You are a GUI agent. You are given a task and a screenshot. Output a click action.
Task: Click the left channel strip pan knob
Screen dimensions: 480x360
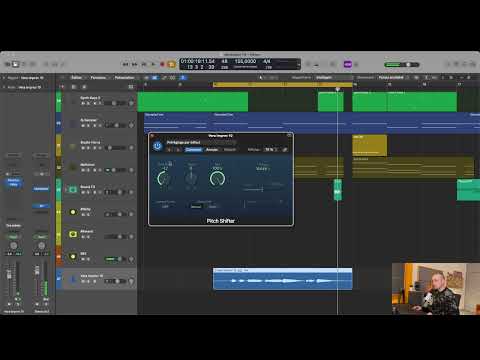(x=13, y=246)
